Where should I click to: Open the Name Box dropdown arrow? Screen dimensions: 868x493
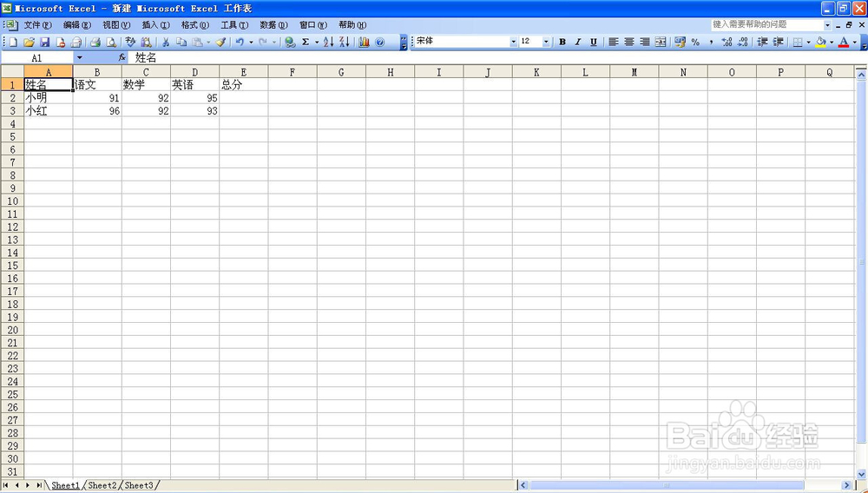point(79,57)
